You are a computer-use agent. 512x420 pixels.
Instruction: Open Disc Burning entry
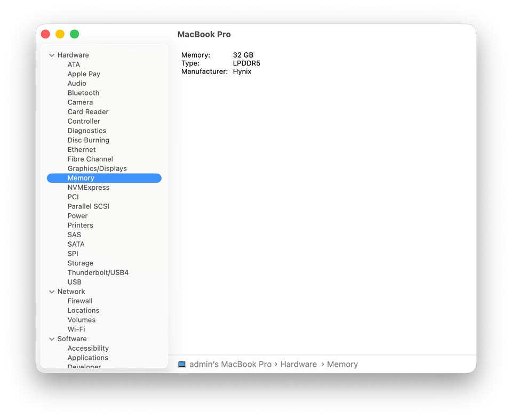pyautogui.click(x=89, y=140)
